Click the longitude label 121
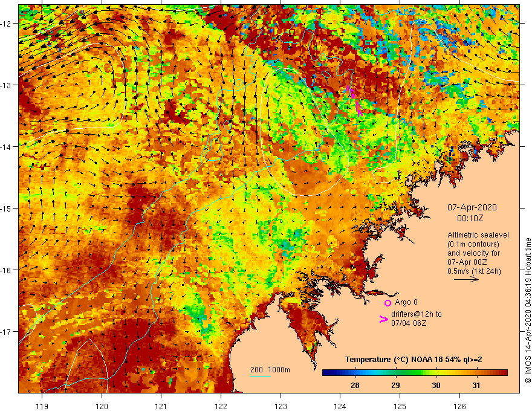The width and height of the screenshot is (532, 411). [x=161, y=406]
